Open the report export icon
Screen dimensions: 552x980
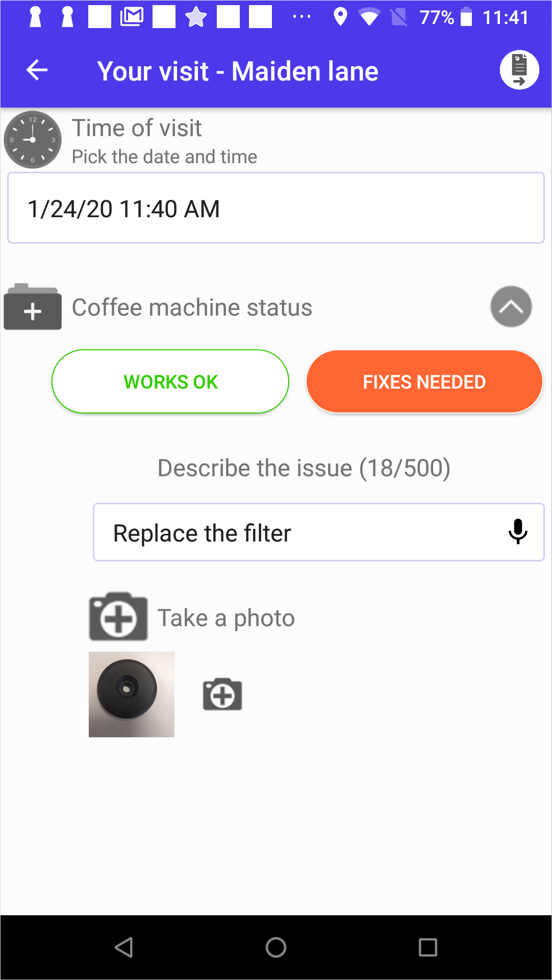click(x=519, y=70)
